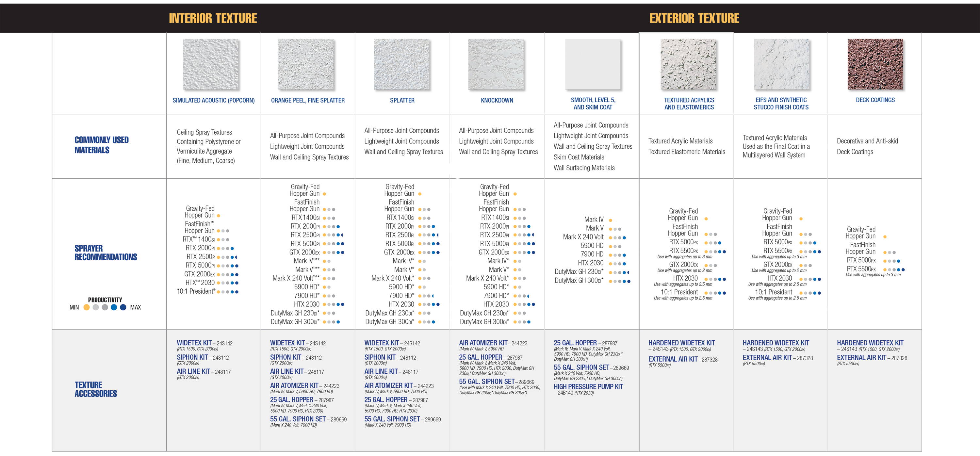The image size is (980, 456).
Task: Click the EIFS stucco finish sample image
Action: pyautogui.click(x=781, y=64)
